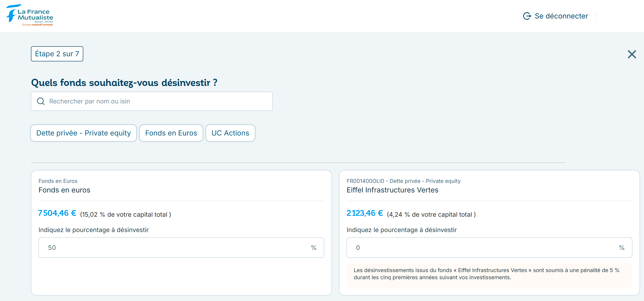Click the 7 504,46 € amount
644x301 pixels.
coord(57,213)
